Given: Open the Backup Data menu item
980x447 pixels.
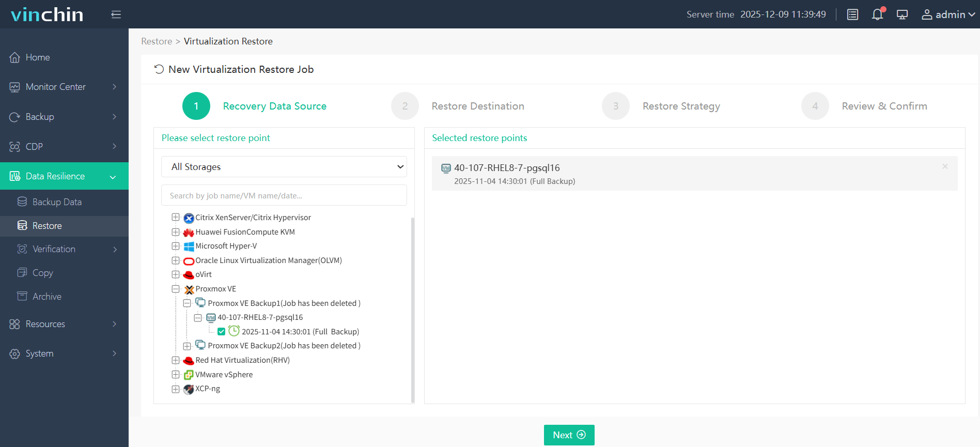Looking at the screenshot, I should coord(57,202).
